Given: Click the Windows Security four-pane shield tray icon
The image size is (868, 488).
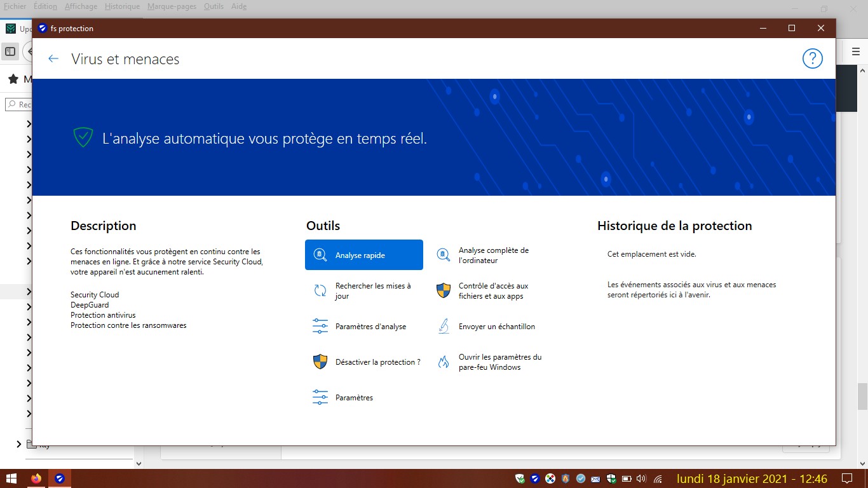Looking at the screenshot, I should (611, 478).
